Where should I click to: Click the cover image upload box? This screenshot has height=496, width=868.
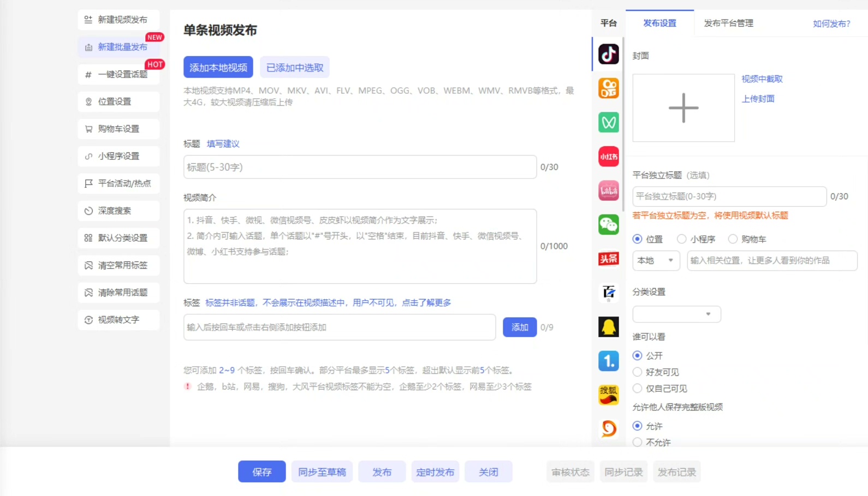[x=683, y=108]
